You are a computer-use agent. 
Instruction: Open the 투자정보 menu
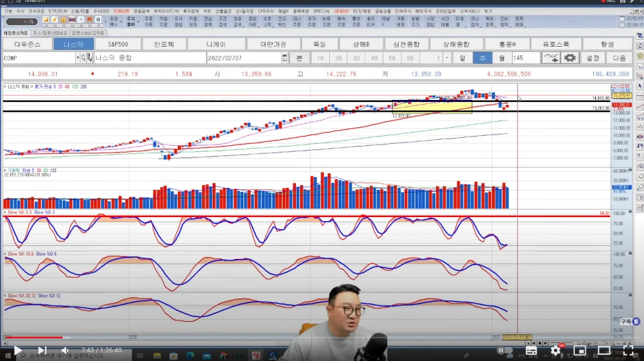191,11
